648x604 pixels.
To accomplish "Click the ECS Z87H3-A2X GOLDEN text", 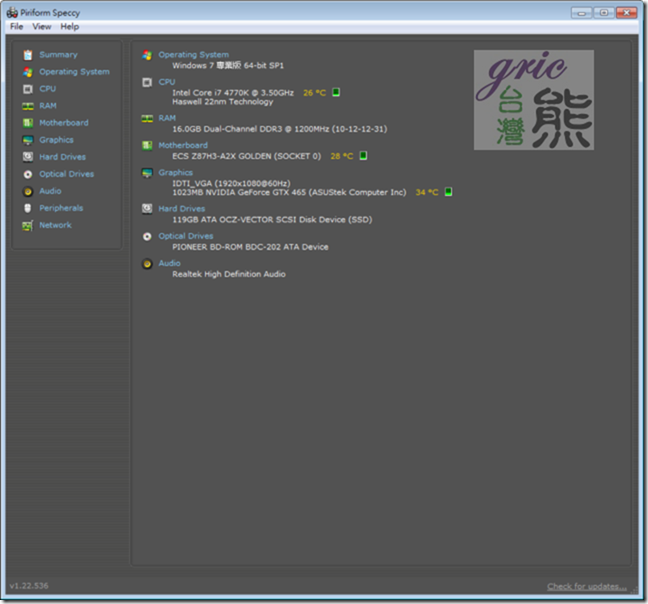I will click(x=246, y=156).
